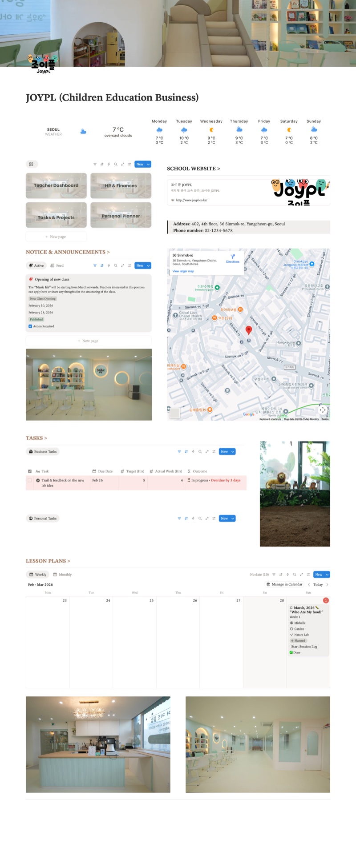
Task: Click Start Session Log button
Action: [x=304, y=647]
